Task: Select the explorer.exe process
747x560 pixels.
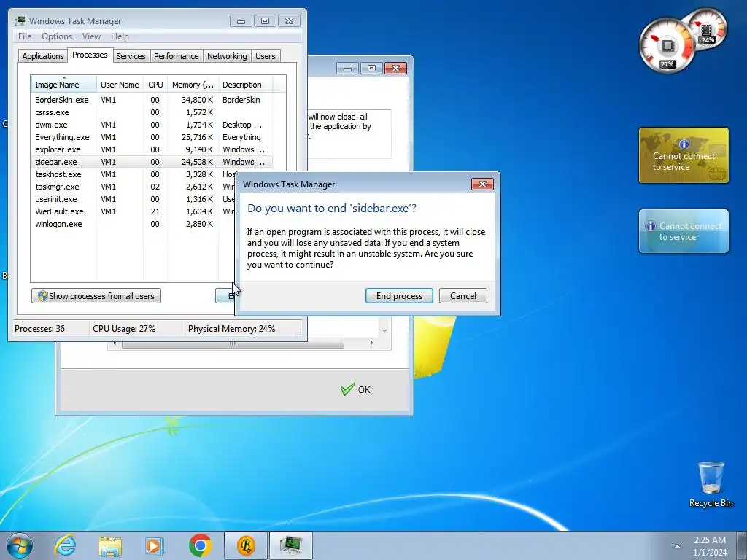Action: [152, 149]
